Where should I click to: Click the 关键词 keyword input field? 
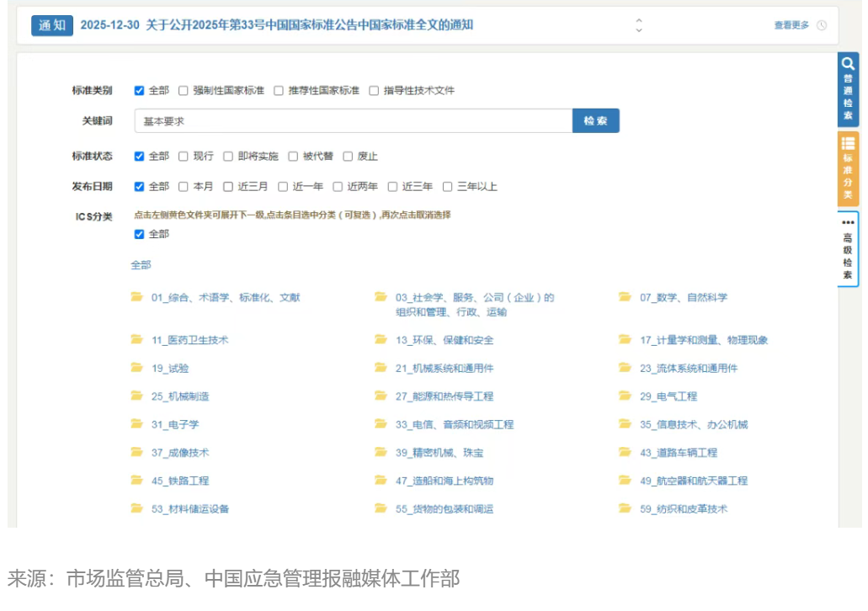tap(354, 121)
